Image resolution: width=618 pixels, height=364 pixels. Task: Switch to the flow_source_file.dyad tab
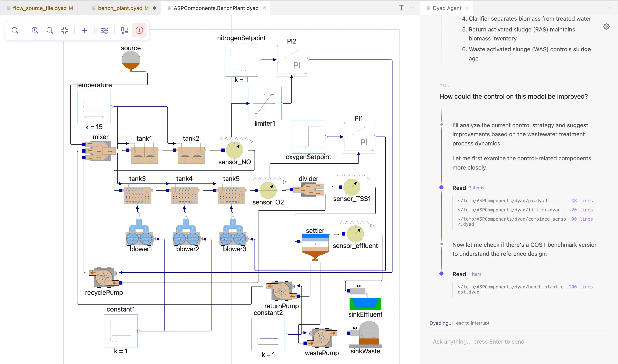click(40, 8)
